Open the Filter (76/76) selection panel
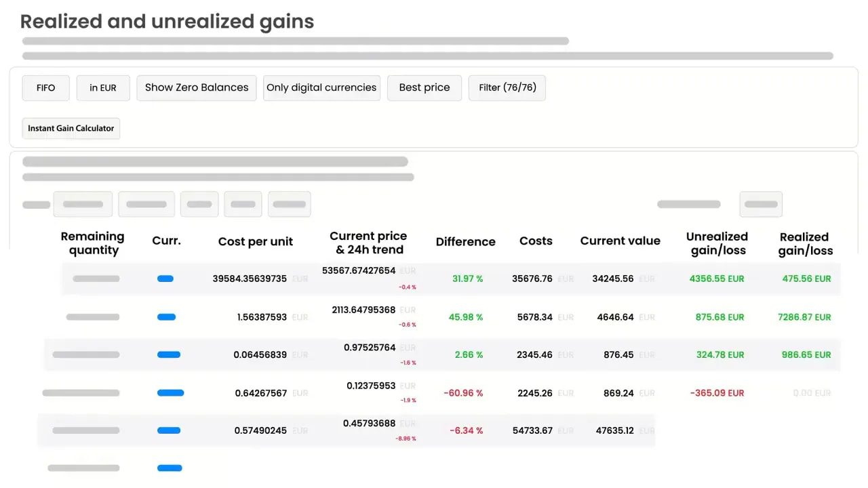868x488 pixels. 507,87
